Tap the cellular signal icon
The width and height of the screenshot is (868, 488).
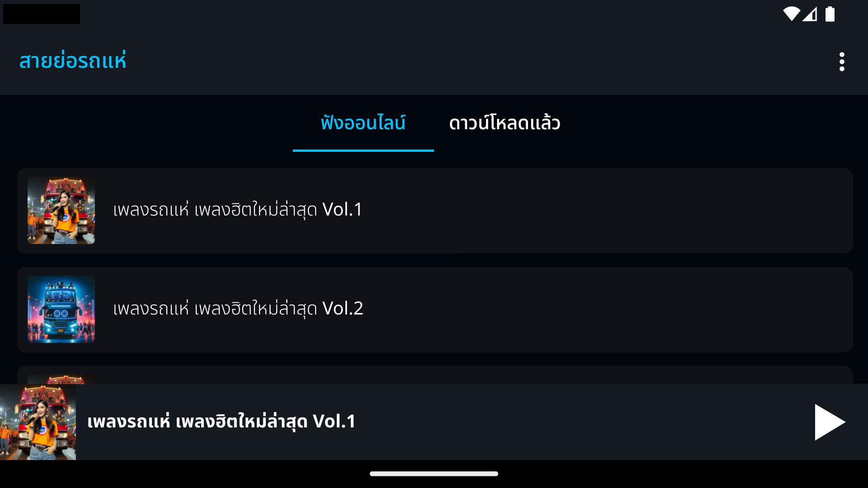[x=810, y=14]
